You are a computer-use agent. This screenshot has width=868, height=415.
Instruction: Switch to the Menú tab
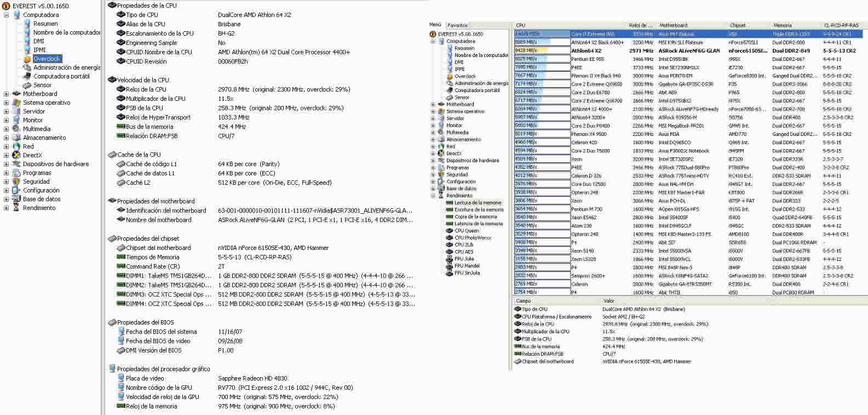pos(435,25)
